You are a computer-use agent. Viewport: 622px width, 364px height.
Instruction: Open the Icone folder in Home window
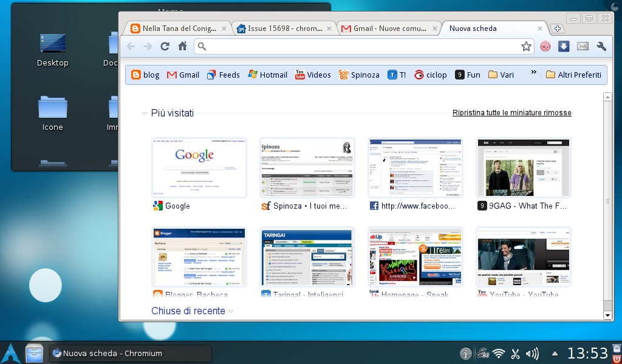tap(53, 113)
